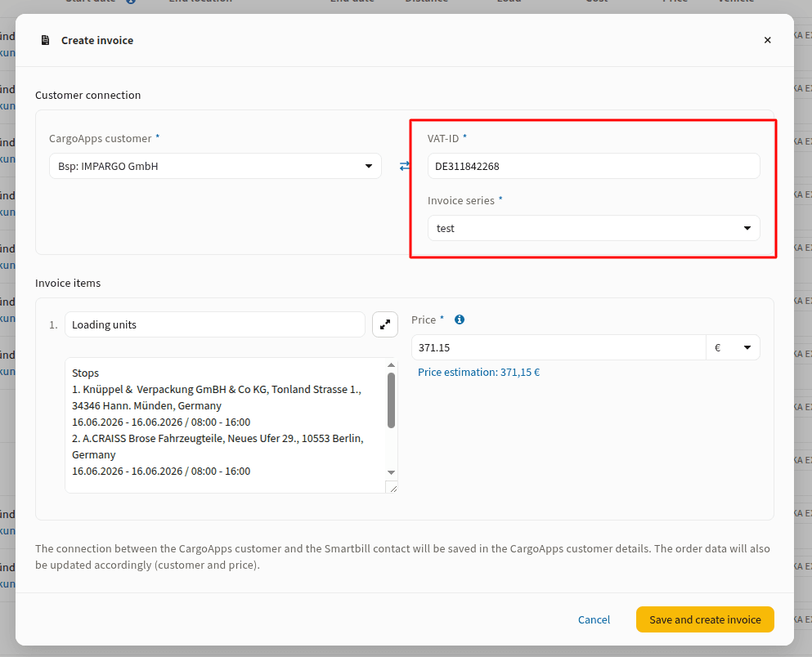
Task: Click the Cancel link
Action: pos(594,619)
